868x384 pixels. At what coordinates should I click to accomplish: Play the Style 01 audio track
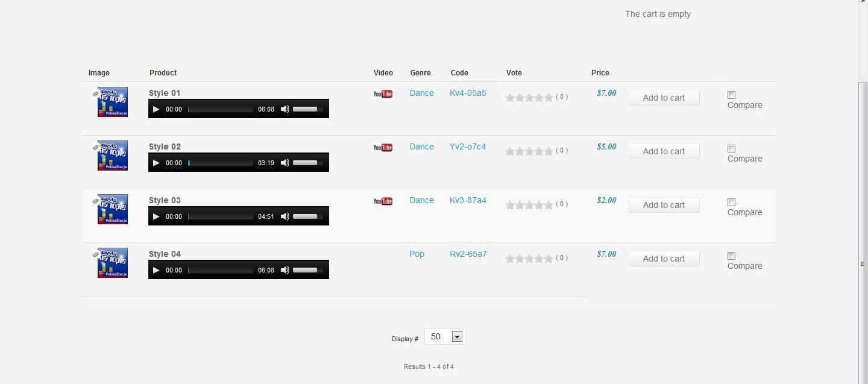(156, 109)
